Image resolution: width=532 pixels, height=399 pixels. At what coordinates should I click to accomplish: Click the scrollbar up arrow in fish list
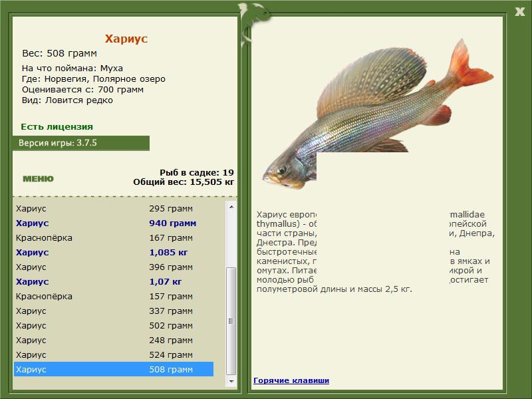(x=231, y=207)
